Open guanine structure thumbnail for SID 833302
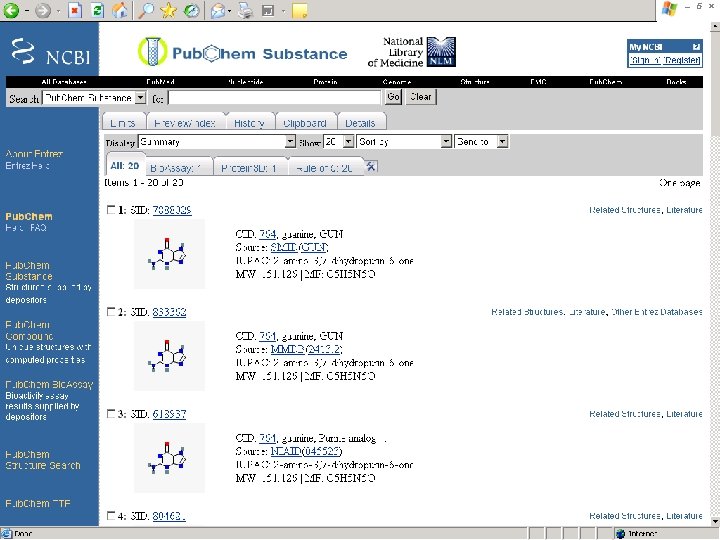720x540 pixels. [169, 356]
